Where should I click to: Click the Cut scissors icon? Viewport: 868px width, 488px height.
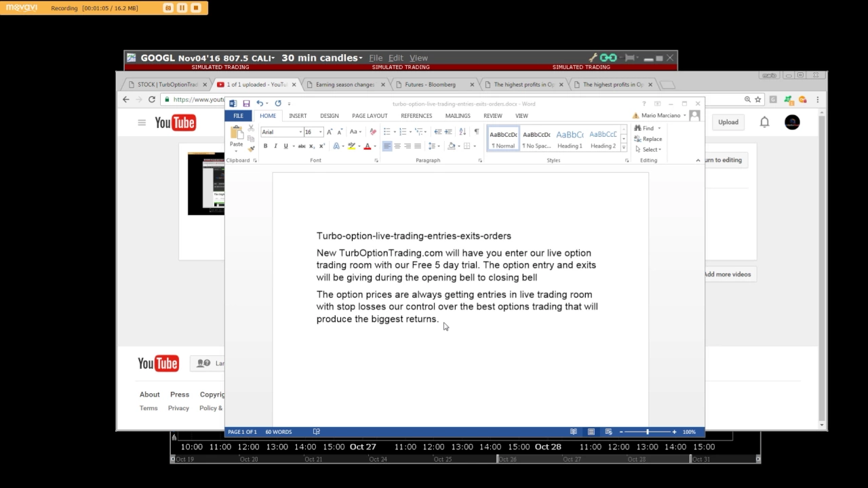pyautogui.click(x=251, y=128)
